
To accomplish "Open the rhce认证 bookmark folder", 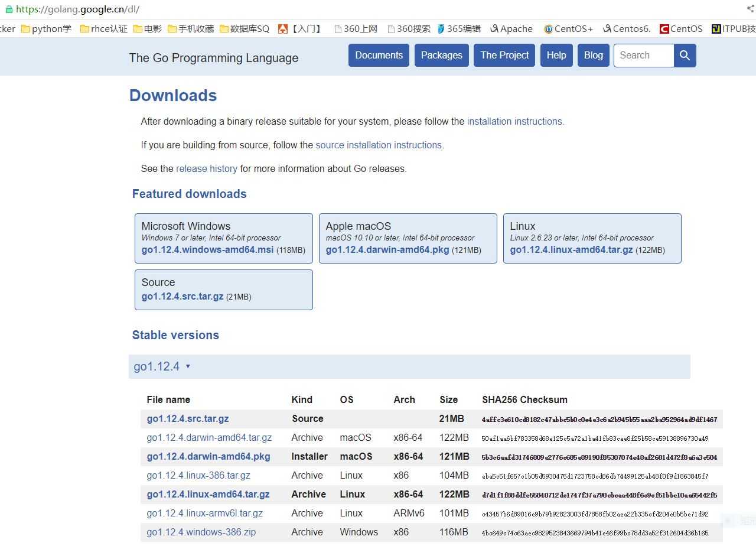I will [x=104, y=28].
